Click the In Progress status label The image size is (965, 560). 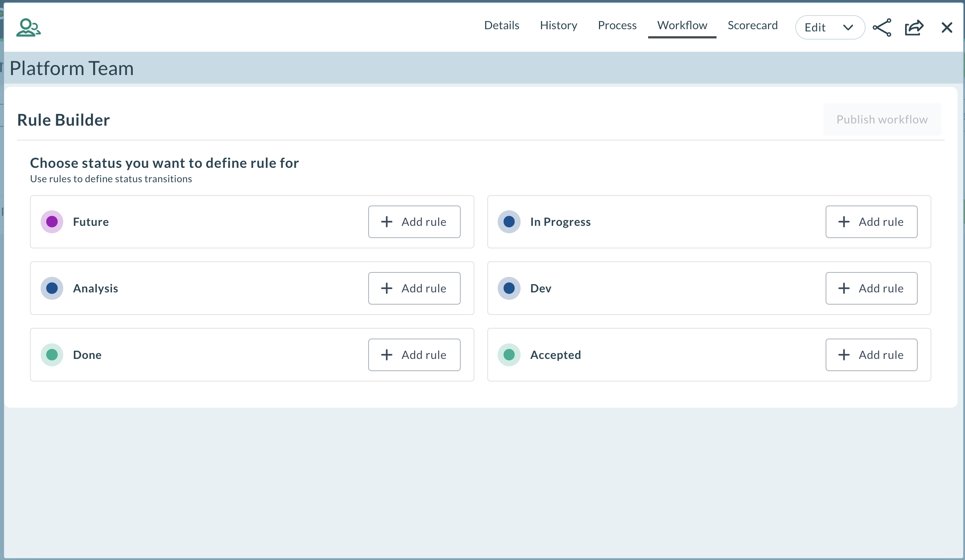(x=560, y=222)
